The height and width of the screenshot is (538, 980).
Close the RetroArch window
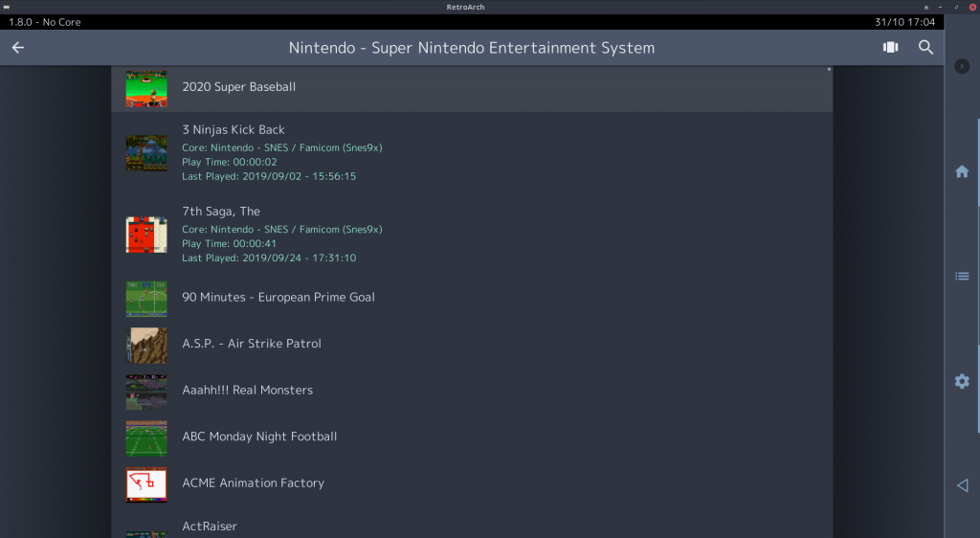tap(972, 7)
